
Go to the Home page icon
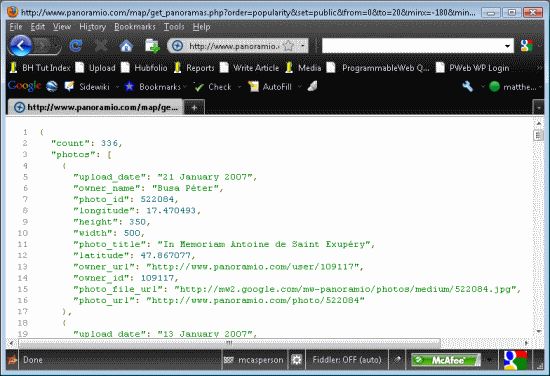click(126, 46)
